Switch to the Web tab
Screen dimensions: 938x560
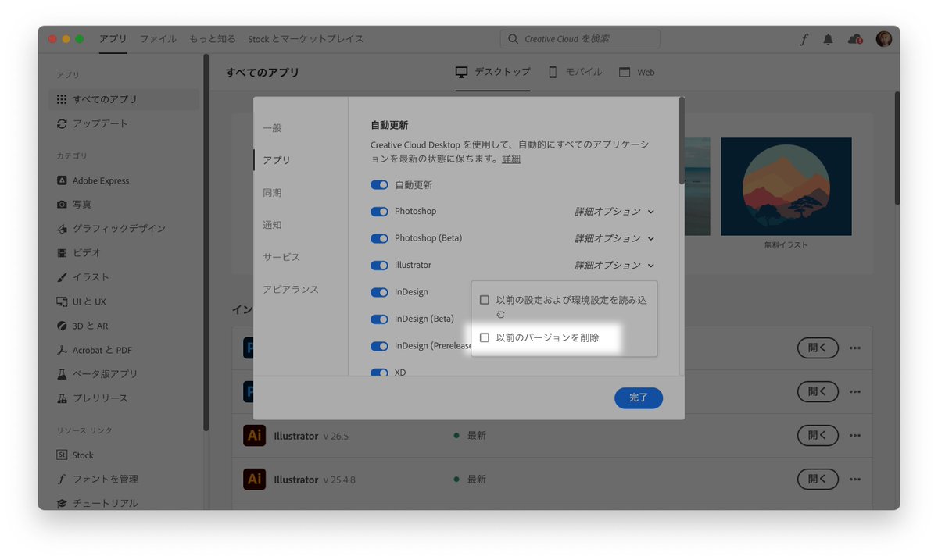pos(637,72)
